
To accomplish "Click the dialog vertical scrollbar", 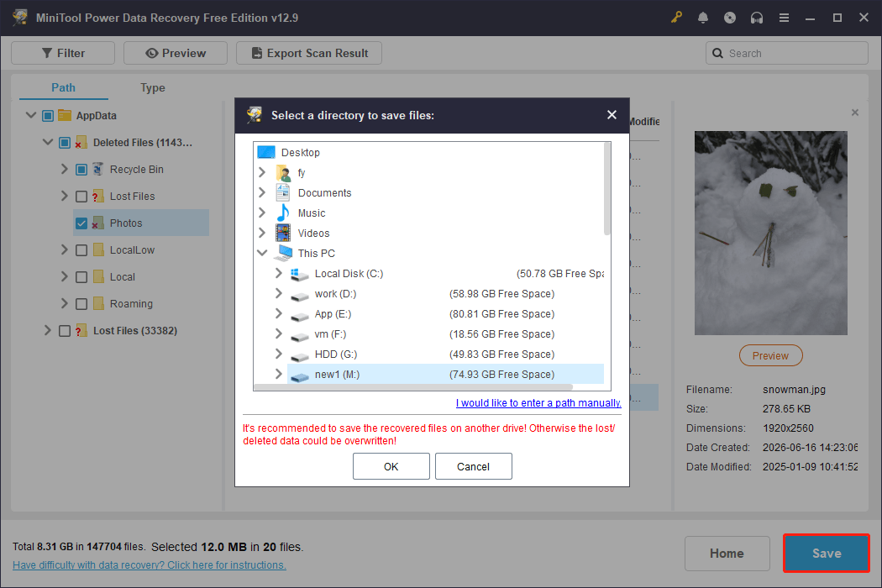I will [x=607, y=189].
